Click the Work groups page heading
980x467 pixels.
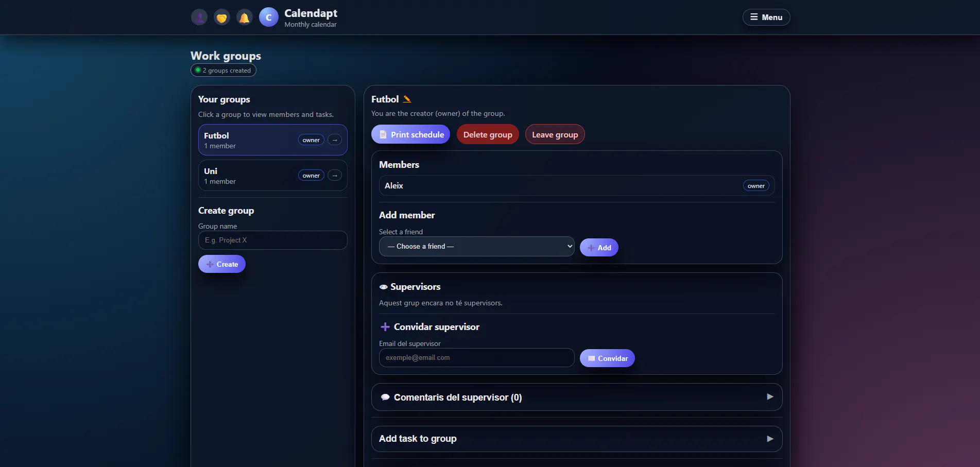point(226,56)
